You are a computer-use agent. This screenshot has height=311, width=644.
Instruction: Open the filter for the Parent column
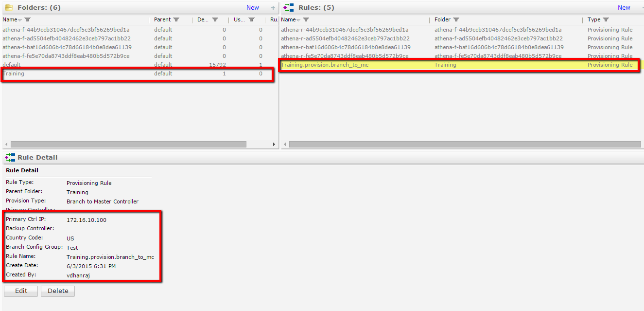tap(176, 20)
